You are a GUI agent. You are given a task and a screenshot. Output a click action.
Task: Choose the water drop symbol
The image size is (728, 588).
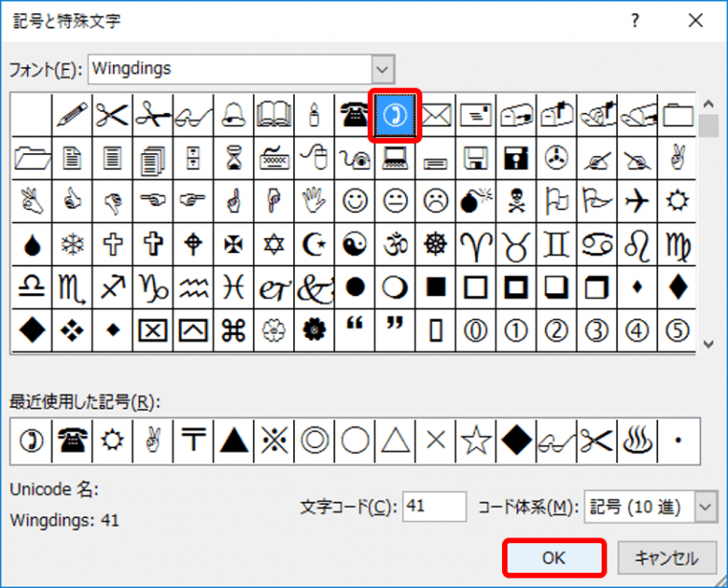[x=32, y=244]
